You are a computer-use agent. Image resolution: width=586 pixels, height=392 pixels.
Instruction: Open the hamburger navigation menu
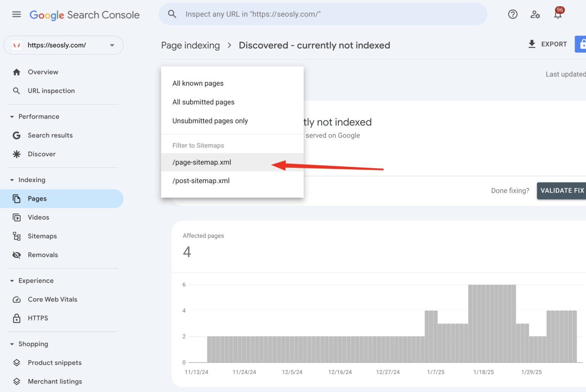pyautogui.click(x=16, y=14)
